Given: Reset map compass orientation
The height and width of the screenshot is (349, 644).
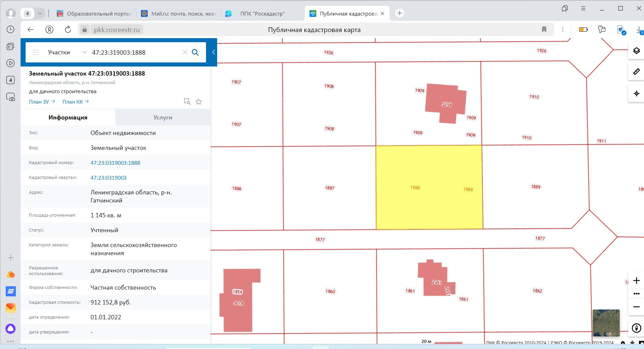Looking at the screenshot, I should 636,328.
